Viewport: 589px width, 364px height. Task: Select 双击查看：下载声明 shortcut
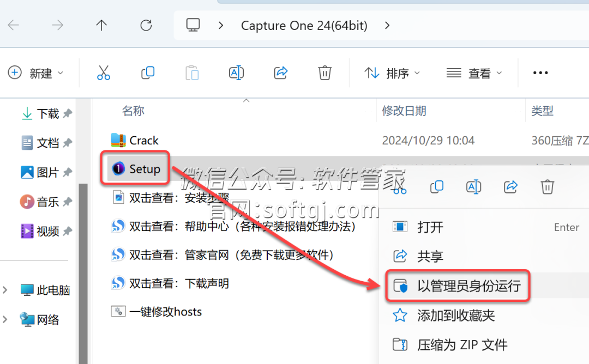pyautogui.click(x=179, y=283)
